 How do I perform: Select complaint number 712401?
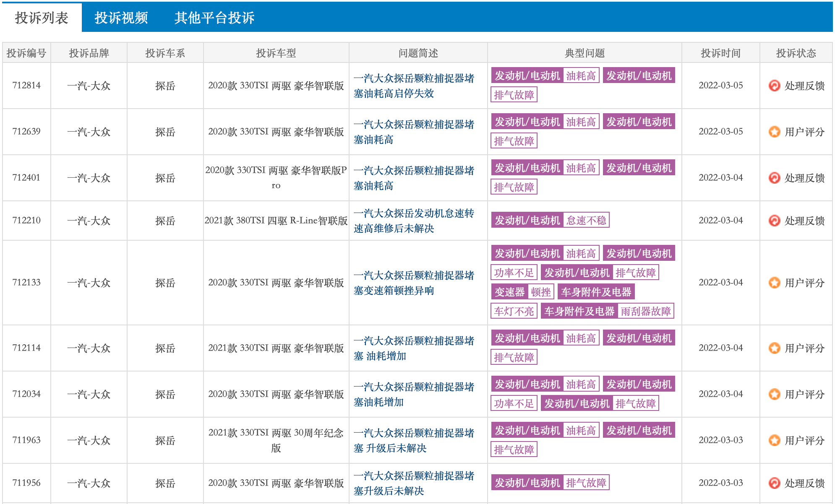[x=26, y=178]
